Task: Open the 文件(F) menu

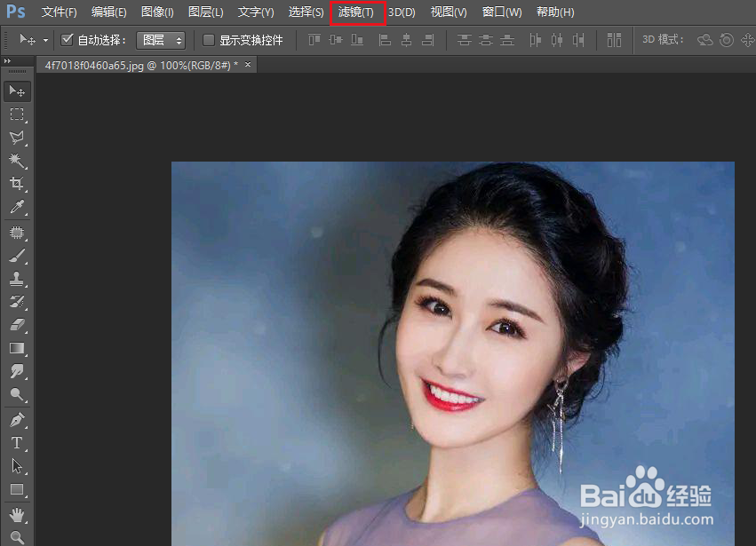Action: (x=59, y=12)
